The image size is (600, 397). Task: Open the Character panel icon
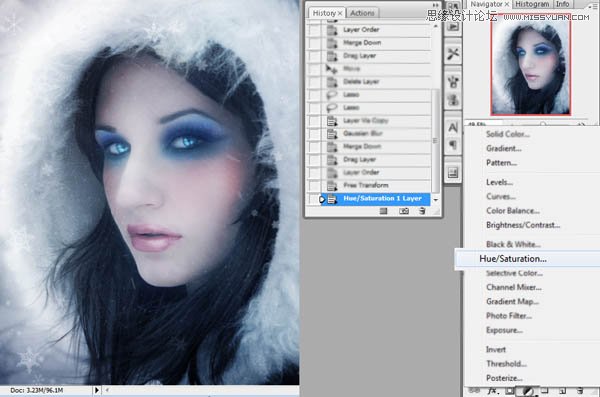(453, 127)
